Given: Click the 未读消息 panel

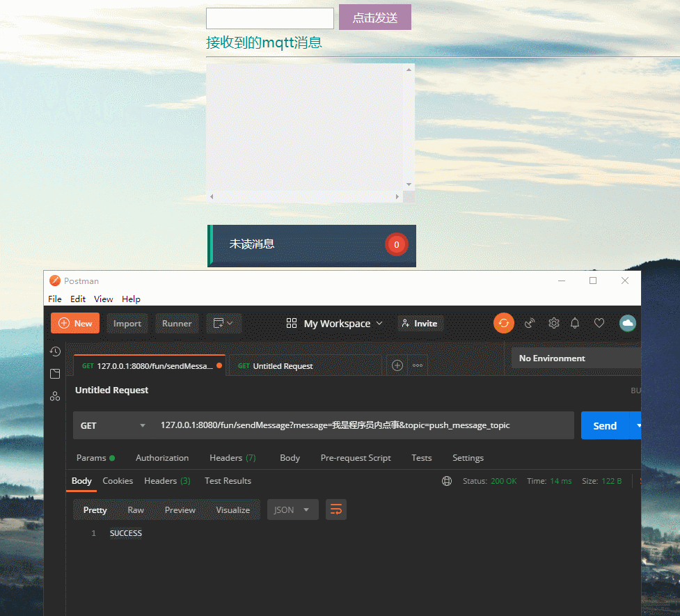Looking at the screenshot, I should pyautogui.click(x=312, y=246).
